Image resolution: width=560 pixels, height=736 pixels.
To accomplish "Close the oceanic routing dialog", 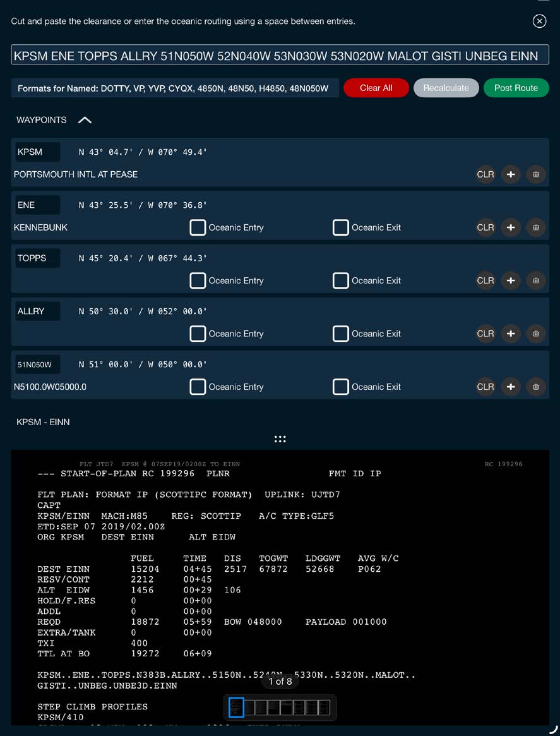I will [x=539, y=21].
